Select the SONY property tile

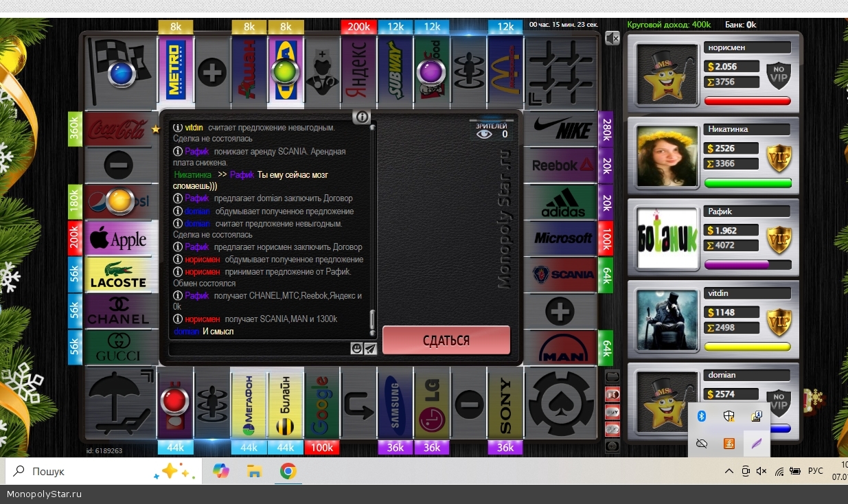pyautogui.click(x=505, y=405)
